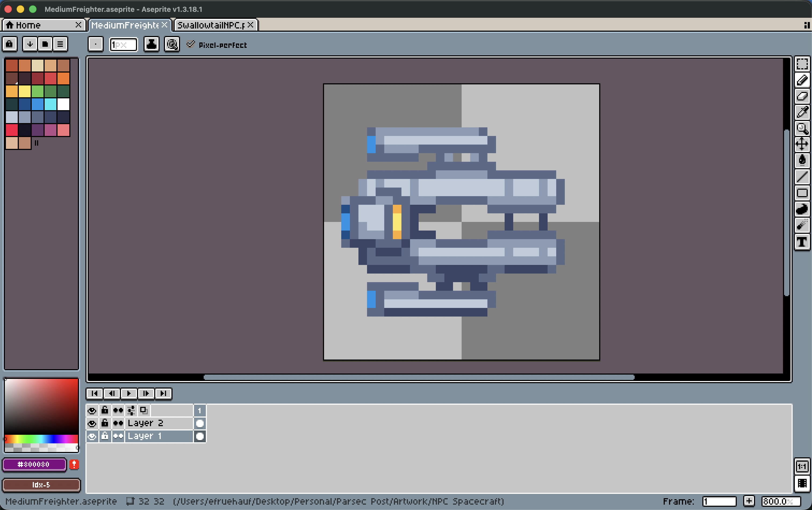Pick the cyan palette swatch
The width and height of the screenshot is (812, 510).
[51, 104]
